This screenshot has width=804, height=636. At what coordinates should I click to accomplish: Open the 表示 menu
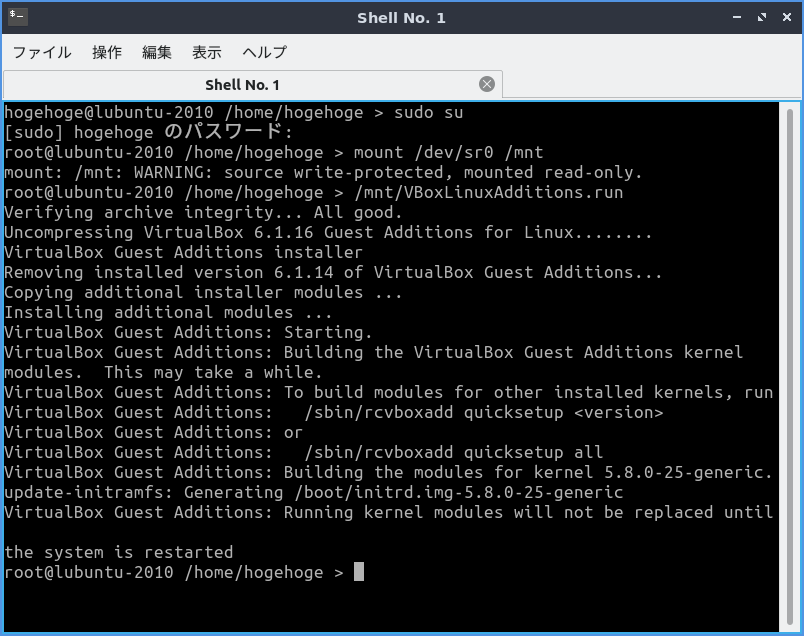click(x=207, y=52)
